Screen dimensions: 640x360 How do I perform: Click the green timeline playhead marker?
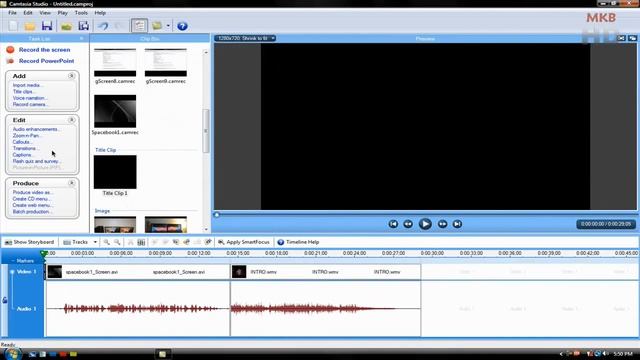[44, 253]
